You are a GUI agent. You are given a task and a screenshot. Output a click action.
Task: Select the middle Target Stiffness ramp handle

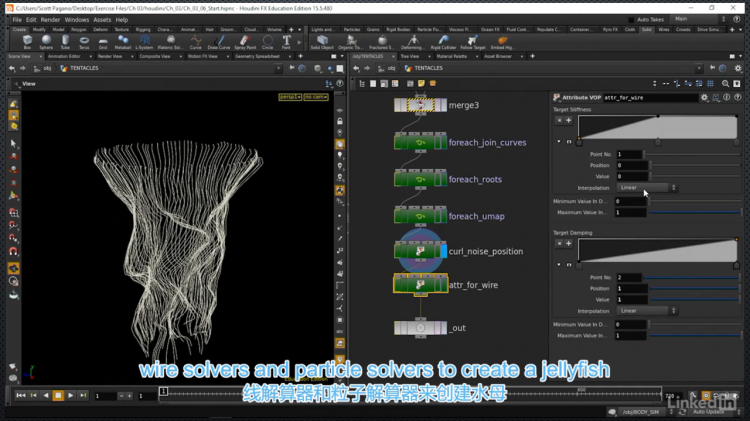(658, 143)
